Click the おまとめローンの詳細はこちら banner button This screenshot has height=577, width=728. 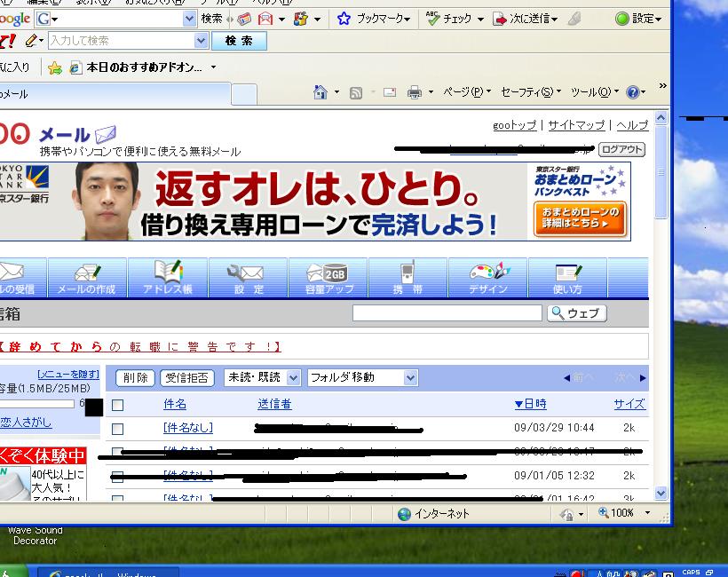(x=580, y=218)
